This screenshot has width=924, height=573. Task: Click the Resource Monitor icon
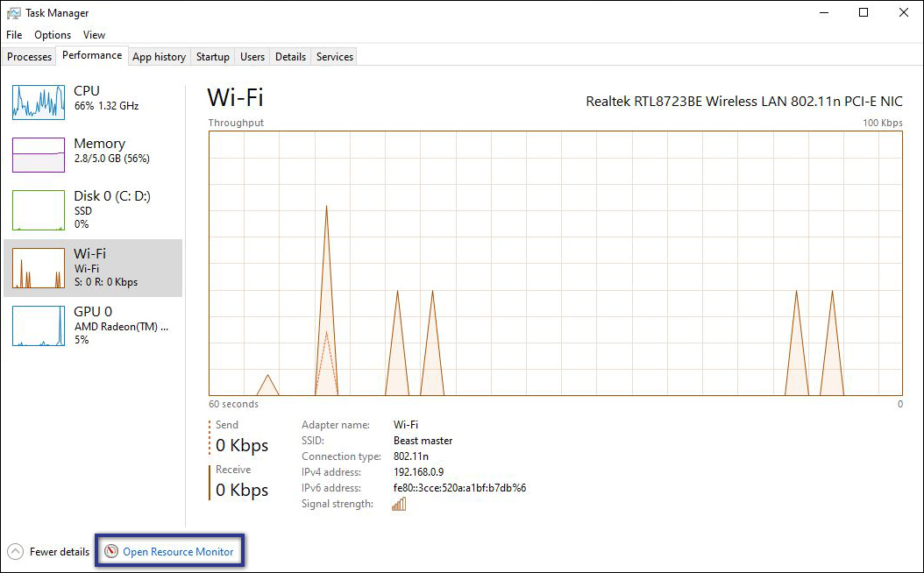(x=111, y=551)
